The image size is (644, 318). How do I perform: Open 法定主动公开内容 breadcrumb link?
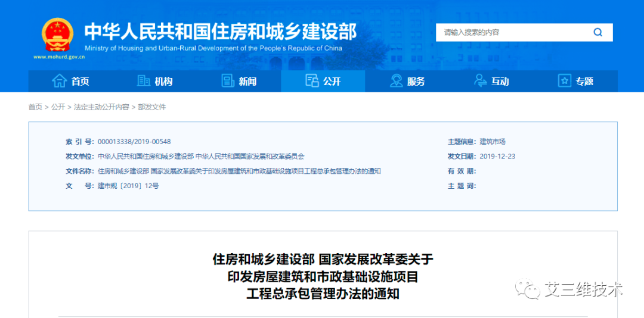[x=101, y=107]
